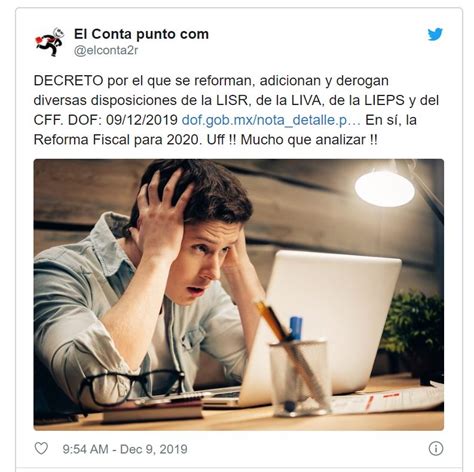Click the pen holder in the photo

click(x=300, y=378)
